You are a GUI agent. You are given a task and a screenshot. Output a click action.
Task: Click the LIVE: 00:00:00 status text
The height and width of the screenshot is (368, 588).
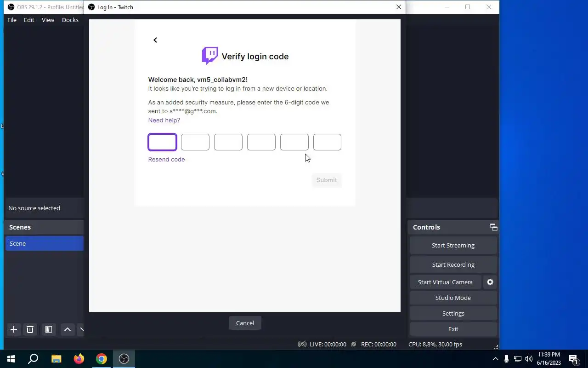pos(328,344)
